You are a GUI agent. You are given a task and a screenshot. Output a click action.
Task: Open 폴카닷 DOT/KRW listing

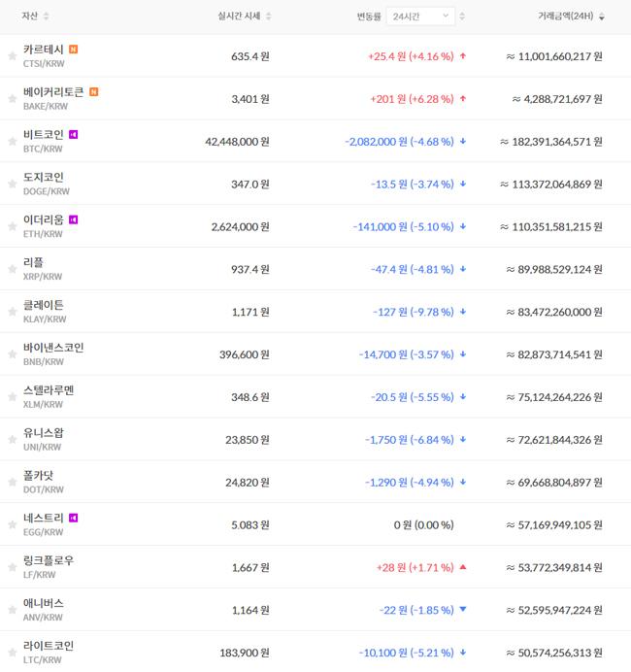[x=39, y=482]
